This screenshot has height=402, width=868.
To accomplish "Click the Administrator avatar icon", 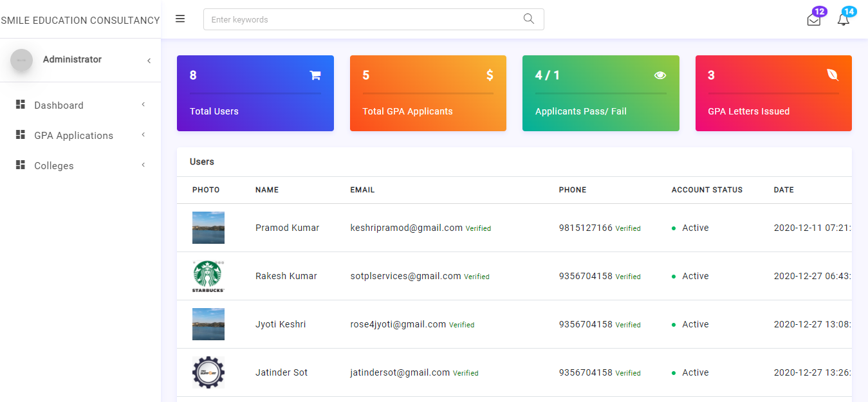I will [21, 60].
